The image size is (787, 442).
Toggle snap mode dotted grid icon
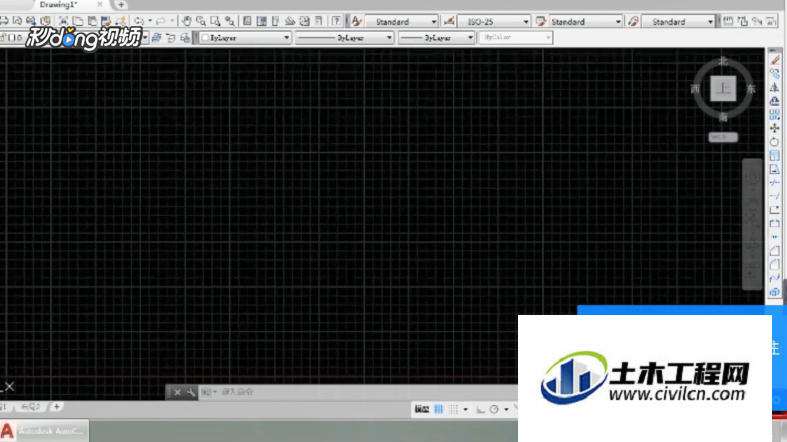[x=454, y=409]
